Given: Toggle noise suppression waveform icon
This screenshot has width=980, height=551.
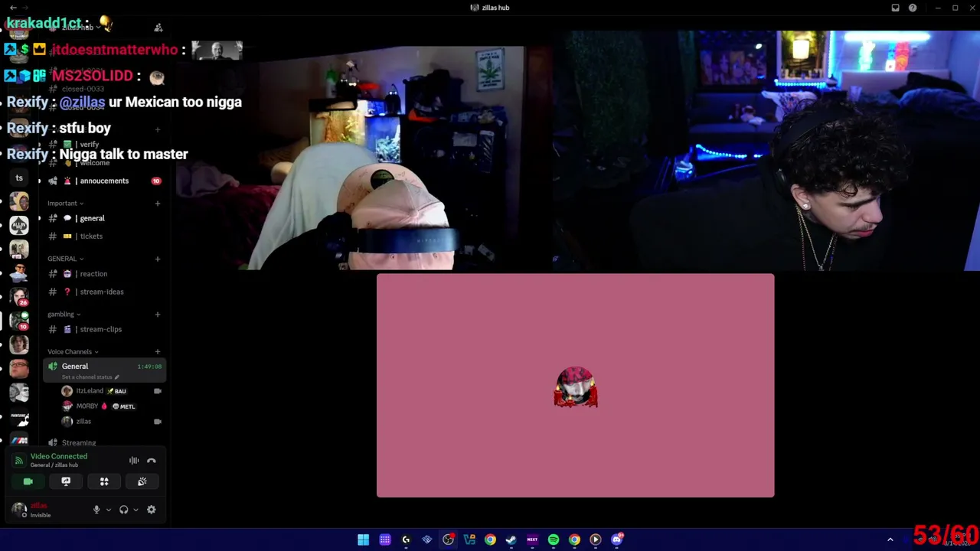Looking at the screenshot, I should tap(134, 461).
